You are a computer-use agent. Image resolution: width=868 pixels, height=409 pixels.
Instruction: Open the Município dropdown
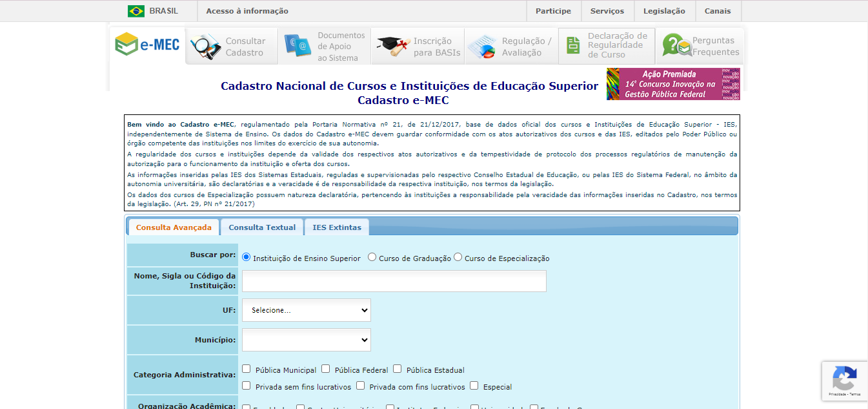[307, 340]
